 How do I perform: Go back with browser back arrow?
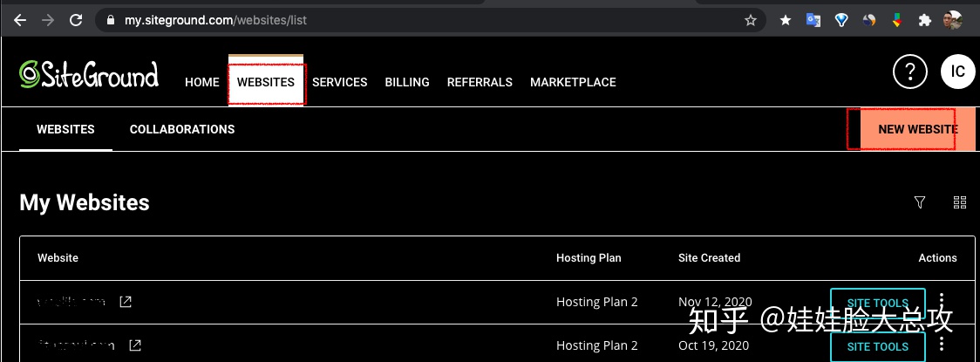20,20
